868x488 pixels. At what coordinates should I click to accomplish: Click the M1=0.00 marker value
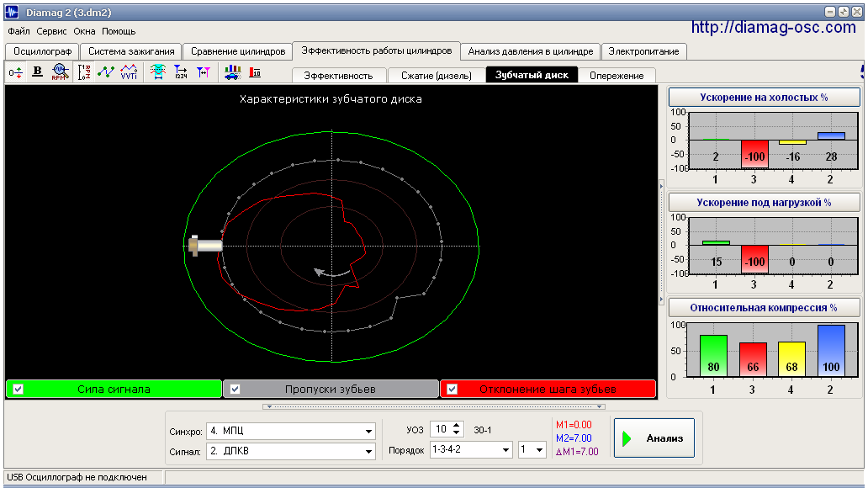point(574,425)
